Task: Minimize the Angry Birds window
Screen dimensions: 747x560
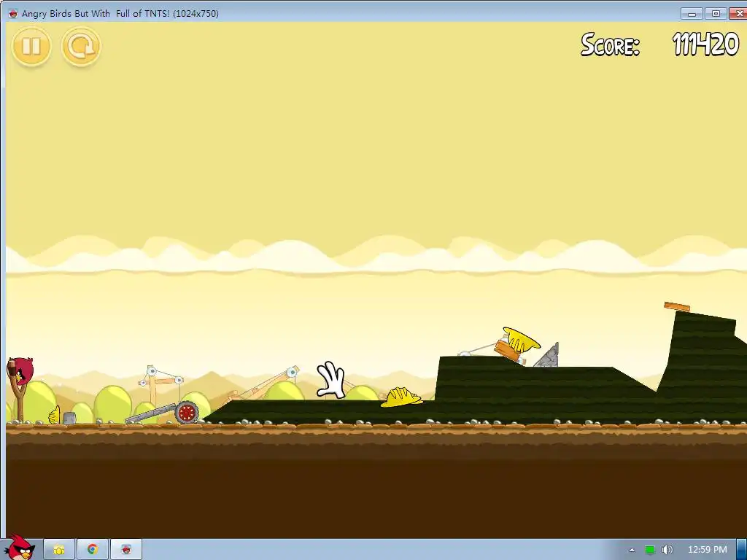Action: [692, 13]
